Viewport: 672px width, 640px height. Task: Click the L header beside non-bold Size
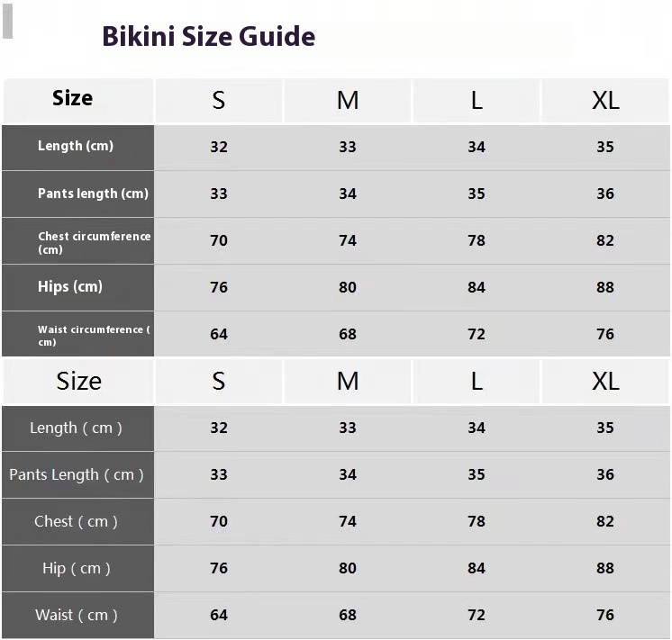[477, 382]
